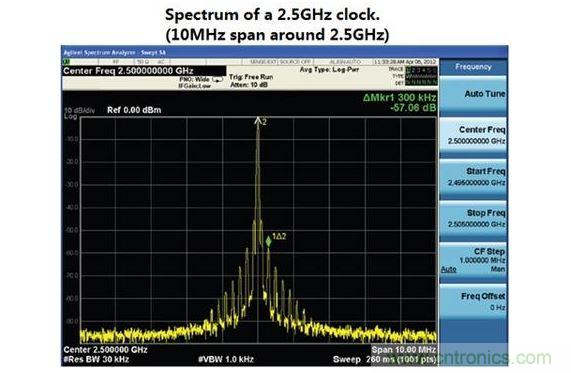Screen dimensions: 571x373
Task: Click the delta Mkr1 300 kHz readout
Action: click(399, 98)
